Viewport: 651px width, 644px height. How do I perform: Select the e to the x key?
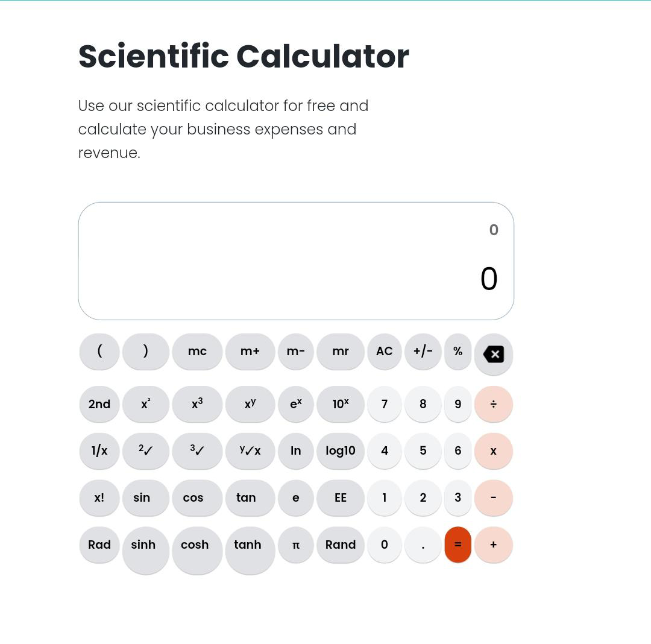[x=295, y=404]
